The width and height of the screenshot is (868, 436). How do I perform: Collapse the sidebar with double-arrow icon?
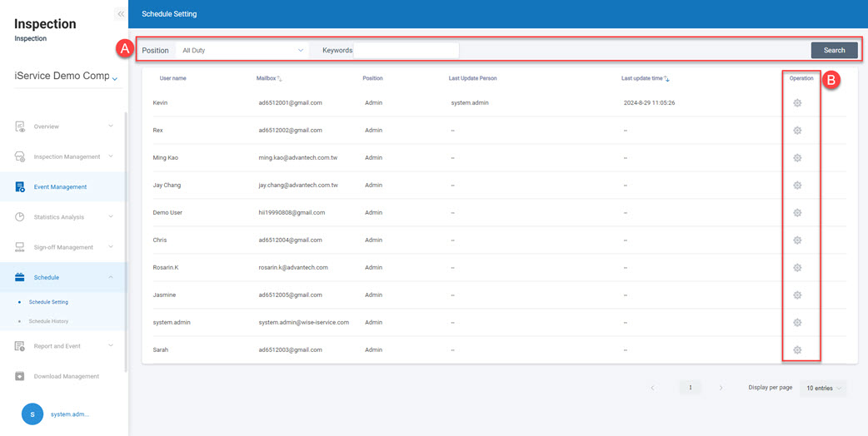click(121, 14)
